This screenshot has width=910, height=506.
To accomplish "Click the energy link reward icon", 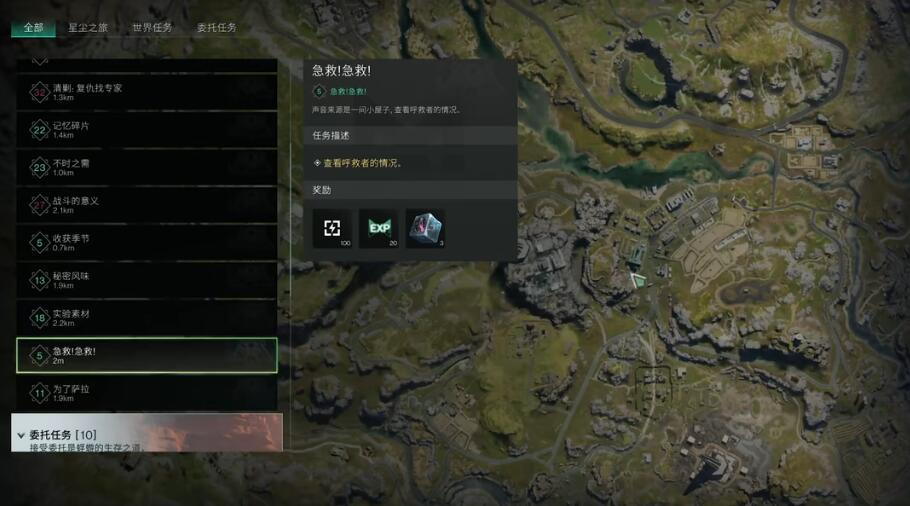I will (x=332, y=229).
